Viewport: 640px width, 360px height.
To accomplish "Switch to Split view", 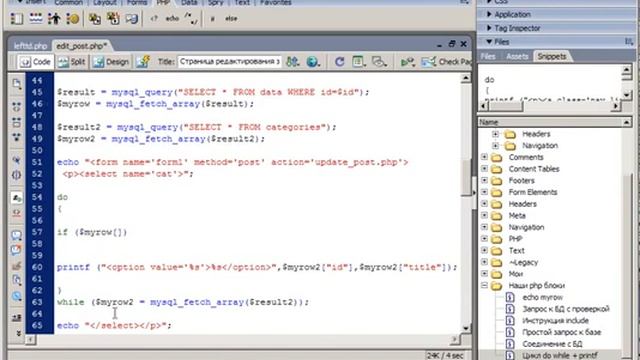I will point(71,62).
